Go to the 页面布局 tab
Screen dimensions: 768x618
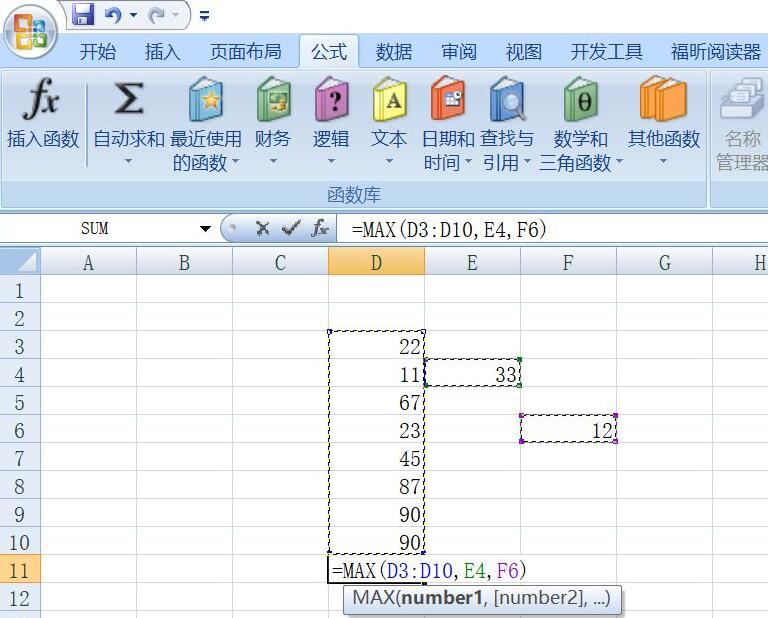click(246, 51)
